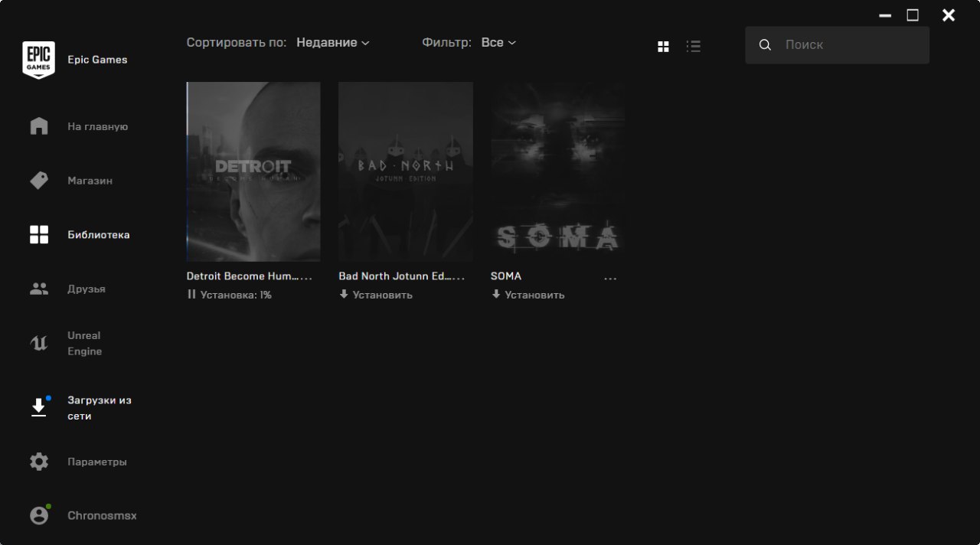The height and width of the screenshot is (545, 980).
Task: Open Параметры settings label
Action: click(97, 462)
